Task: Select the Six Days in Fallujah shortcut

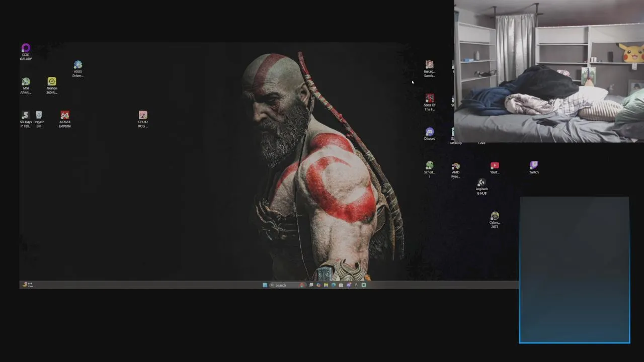Action: tap(26, 120)
